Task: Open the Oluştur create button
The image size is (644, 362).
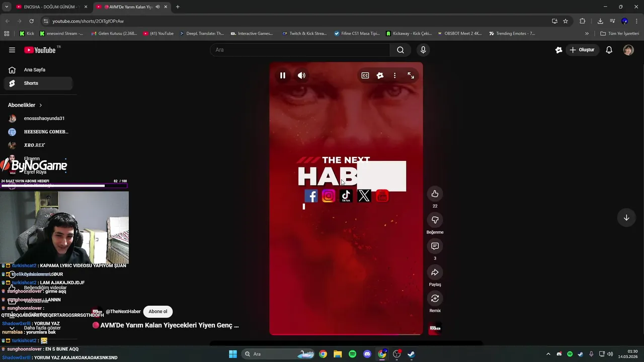Action: [x=582, y=50]
